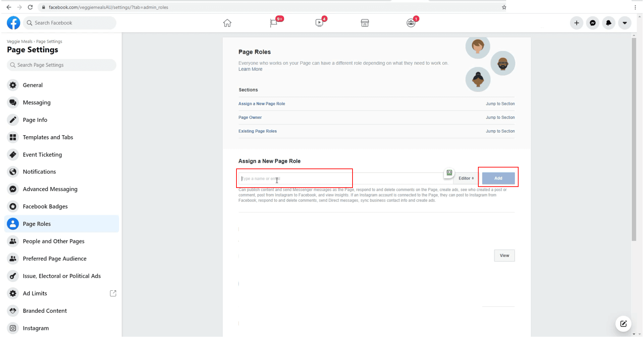Focus the Search Page Settings box

[61, 65]
